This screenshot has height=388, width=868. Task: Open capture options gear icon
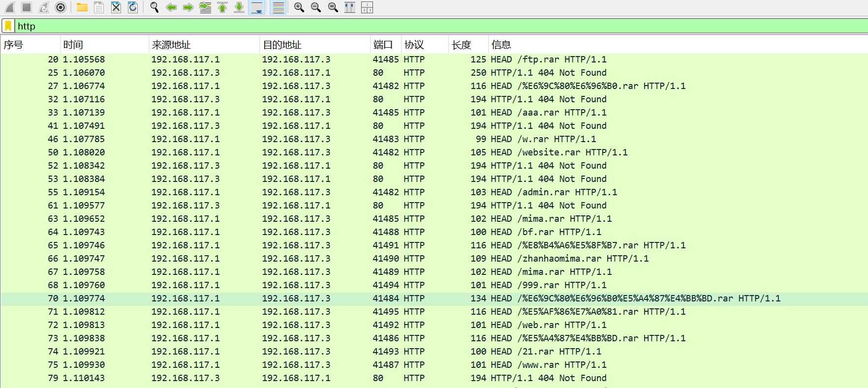click(61, 7)
